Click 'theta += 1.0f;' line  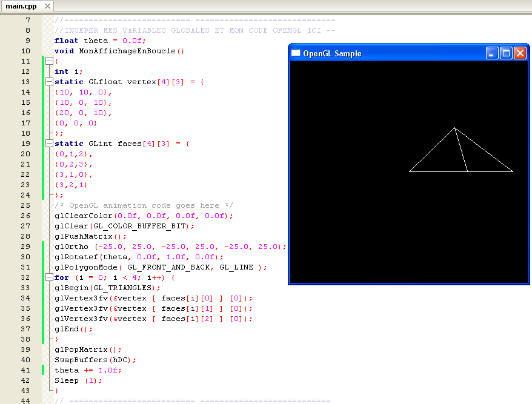88,371
